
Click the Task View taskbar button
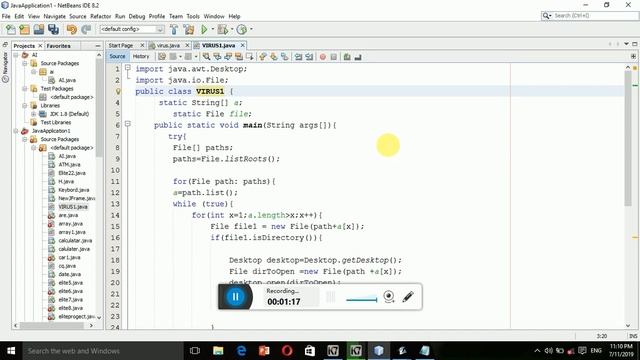[x=195, y=351]
